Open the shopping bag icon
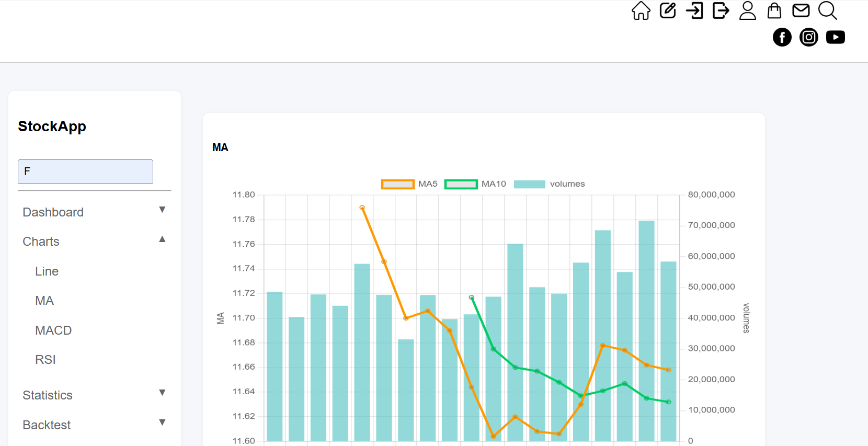The width and height of the screenshot is (868, 446). pos(774,10)
